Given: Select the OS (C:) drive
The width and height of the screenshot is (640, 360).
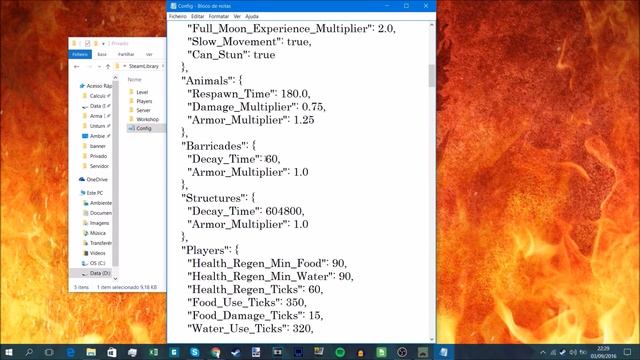Looking at the screenshot, I should pyautogui.click(x=97, y=263).
